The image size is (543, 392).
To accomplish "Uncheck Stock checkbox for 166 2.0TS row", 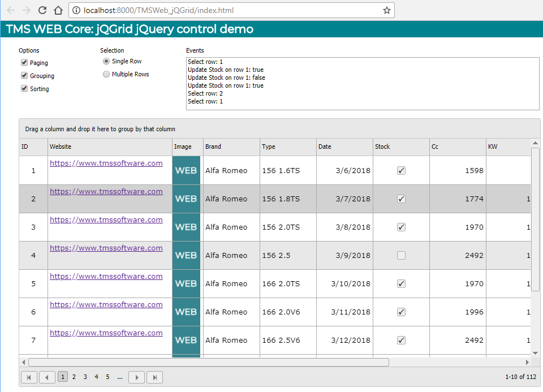I will click(401, 283).
